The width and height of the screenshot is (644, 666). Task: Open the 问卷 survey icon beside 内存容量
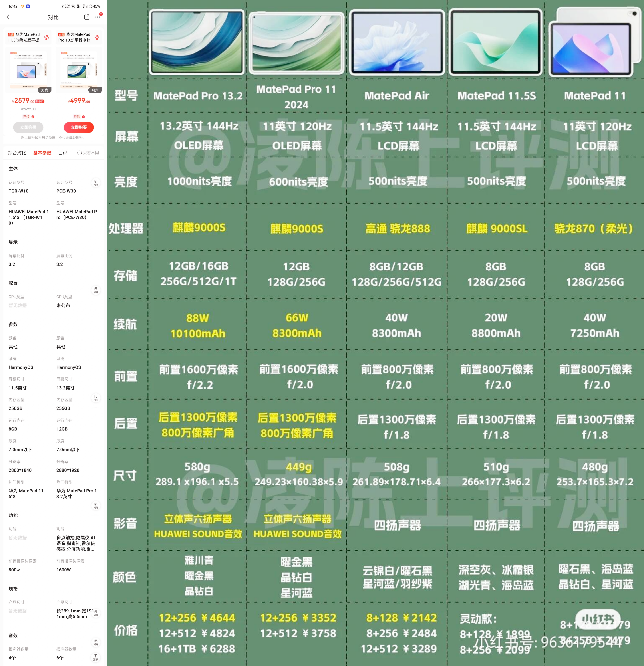(x=96, y=398)
